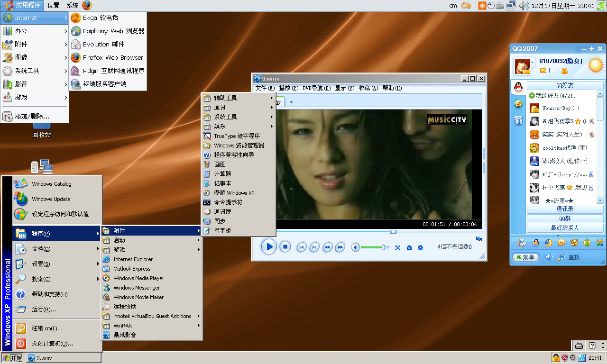The image size is (607, 364).
Task: Capture a snapshot with camera icon
Action: point(409,247)
